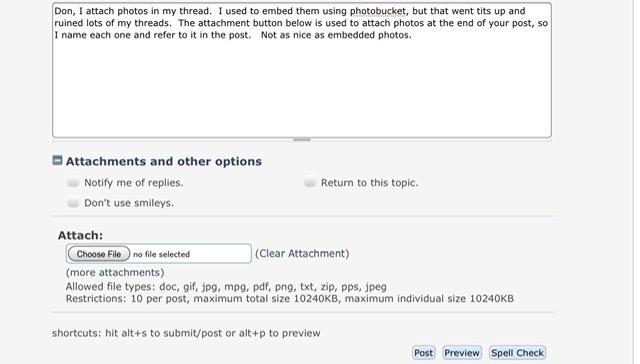Click the Clear Attachment link

tap(302, 253)
